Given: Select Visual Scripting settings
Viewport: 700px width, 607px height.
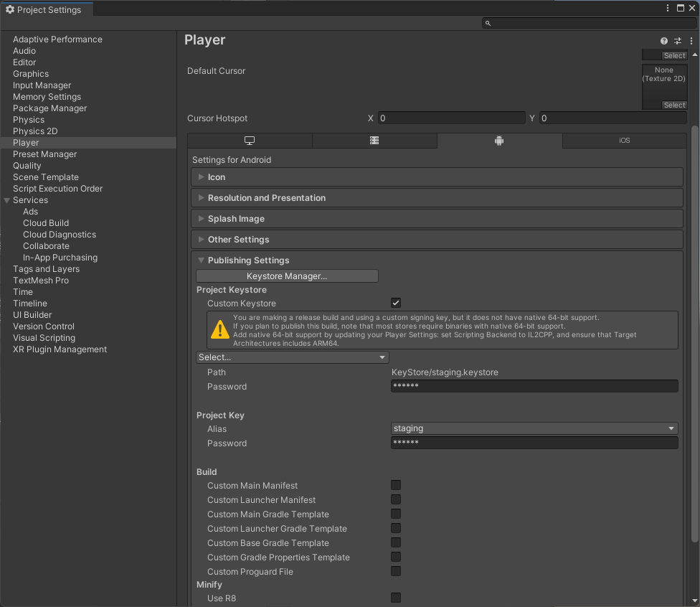Looking at the screenshot, I should click(x=44, y=338).
